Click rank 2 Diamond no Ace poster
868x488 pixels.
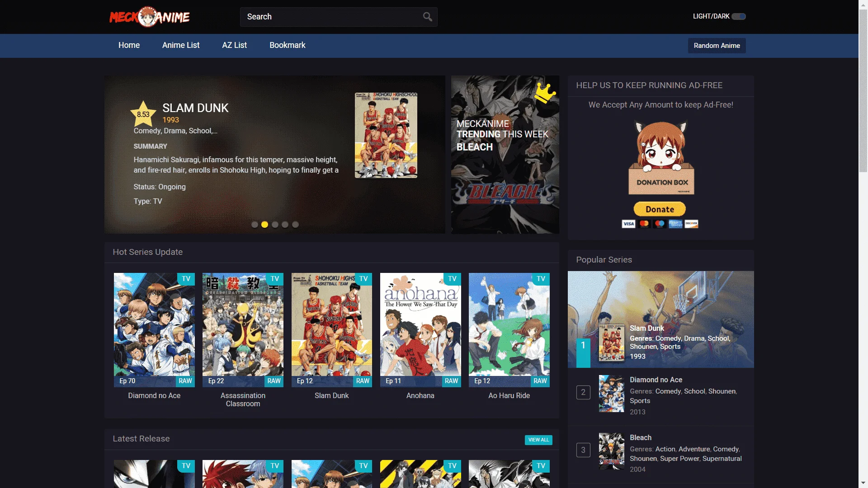(x=612, y=393)
